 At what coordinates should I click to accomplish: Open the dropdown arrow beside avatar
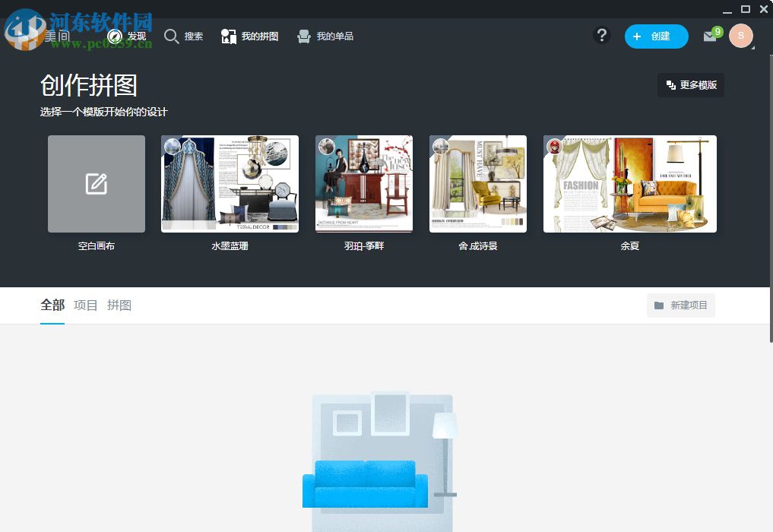click(x=752, y=47)
